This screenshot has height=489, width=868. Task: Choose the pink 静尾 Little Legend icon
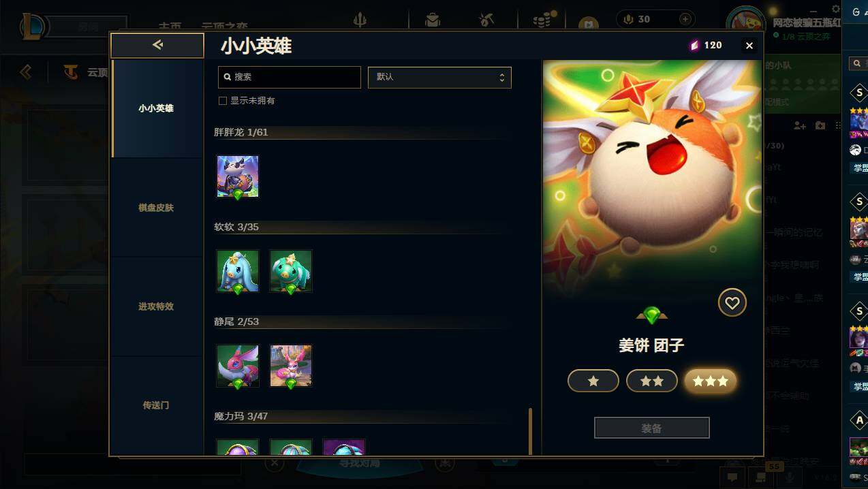[x=291, y=366]
